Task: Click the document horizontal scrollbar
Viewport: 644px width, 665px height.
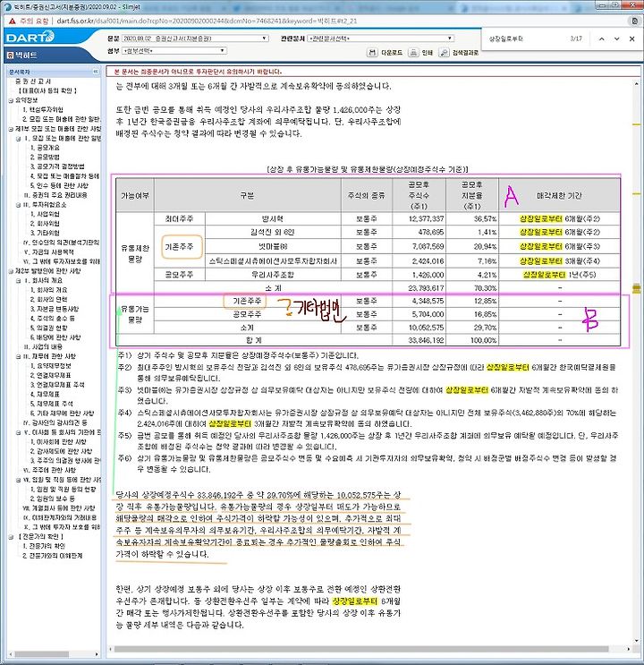Action: tap(361, 649)
